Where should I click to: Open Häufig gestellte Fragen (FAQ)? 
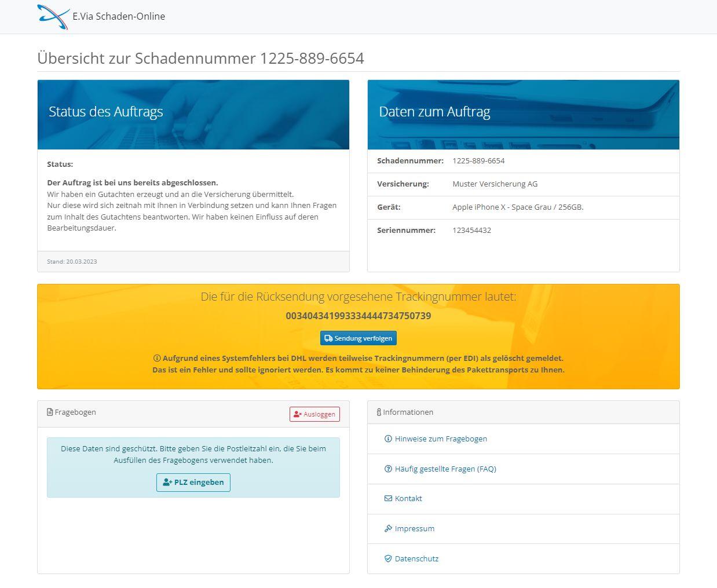(x=446, y=469)
